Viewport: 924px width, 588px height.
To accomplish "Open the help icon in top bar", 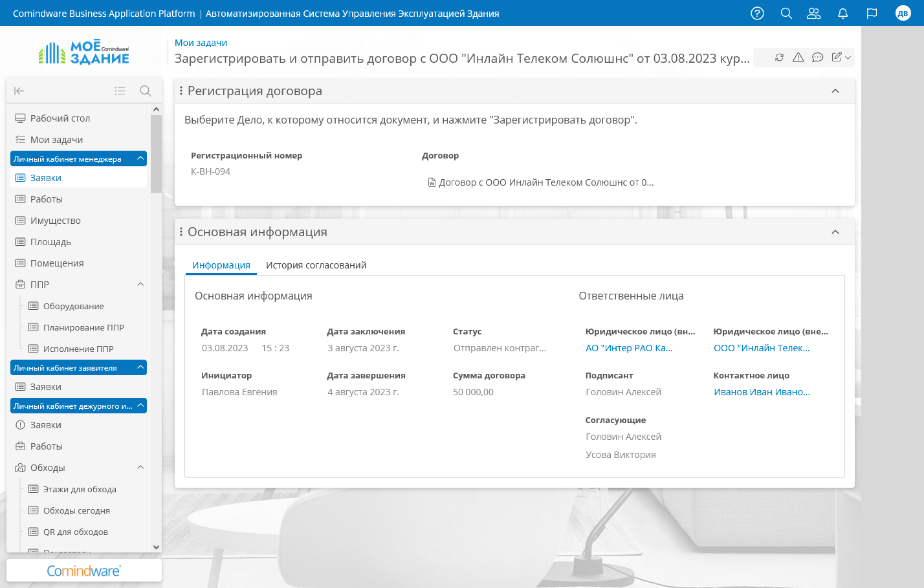I will [757, 13].
